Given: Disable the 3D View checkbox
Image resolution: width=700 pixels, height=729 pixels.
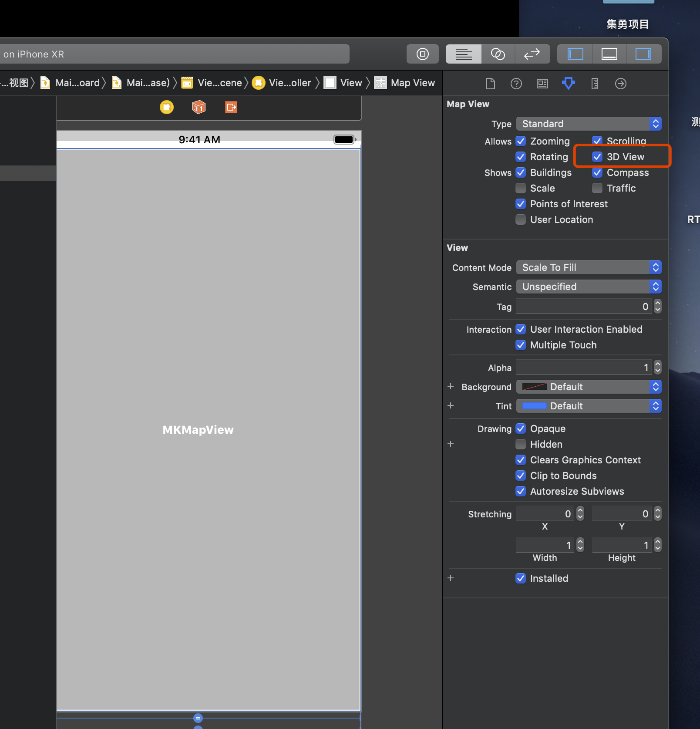Looking at the screenshot, I should tap(597, 157).
